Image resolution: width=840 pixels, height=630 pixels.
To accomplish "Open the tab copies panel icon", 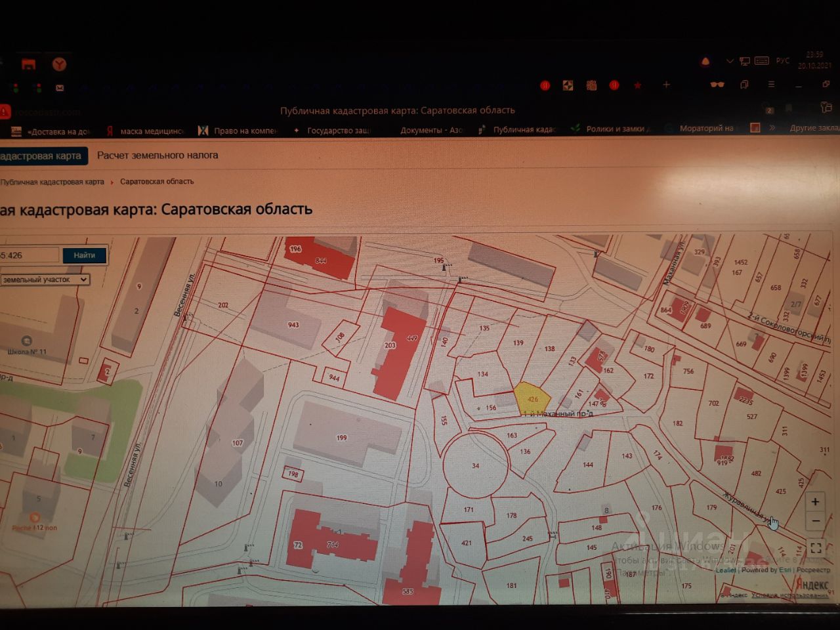I will pos(745,85).
